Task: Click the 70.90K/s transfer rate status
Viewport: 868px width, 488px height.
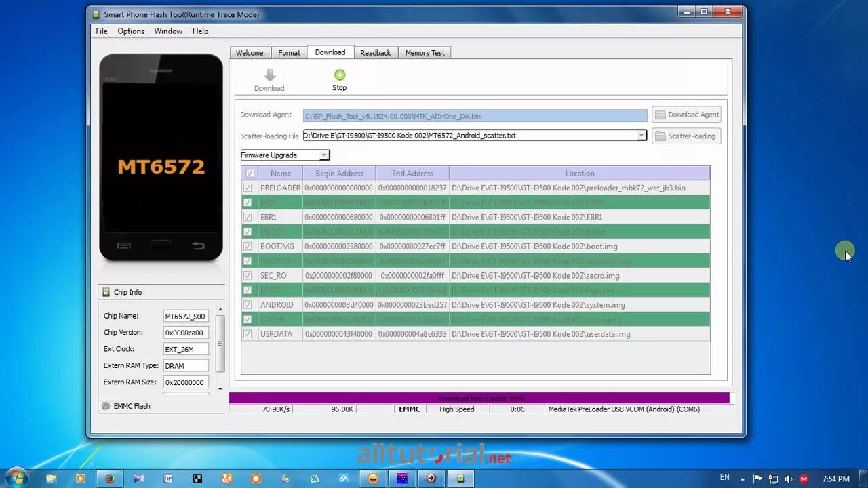Action: coord(276,409)
